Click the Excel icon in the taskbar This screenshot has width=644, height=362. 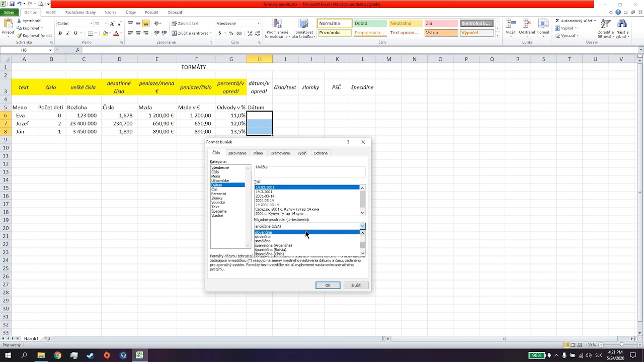click(x=139, y=355)
